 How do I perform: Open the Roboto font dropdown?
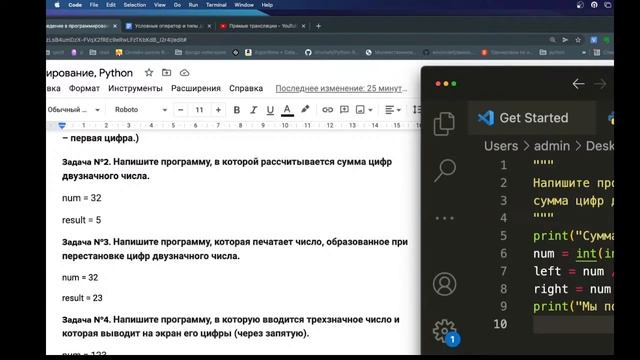(141, 110)
